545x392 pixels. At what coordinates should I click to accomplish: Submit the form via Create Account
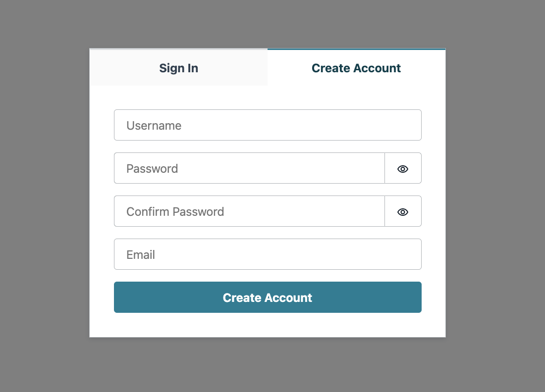[268, 297]
